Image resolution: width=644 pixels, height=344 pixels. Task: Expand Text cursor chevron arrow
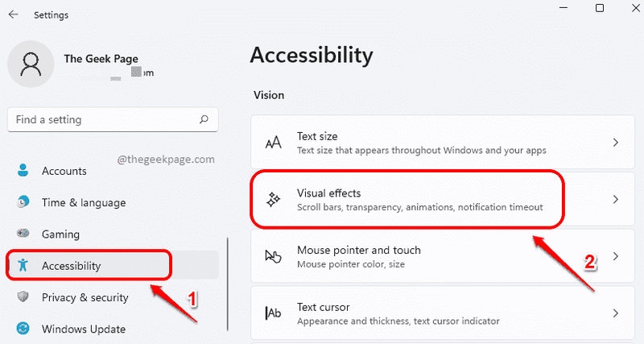point(615,313)
